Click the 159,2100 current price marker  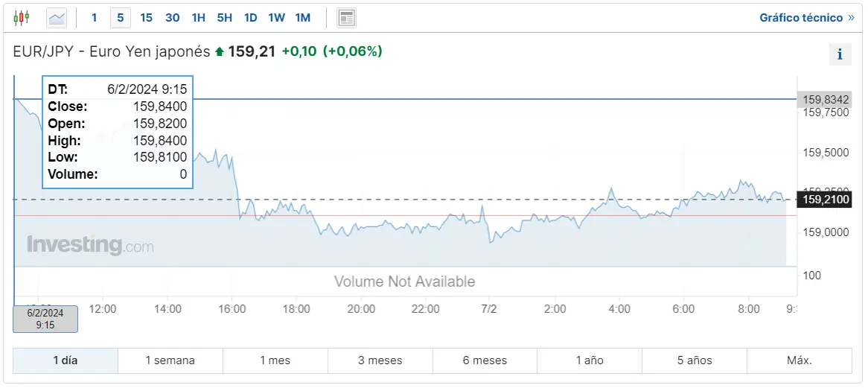coord(826,200)
